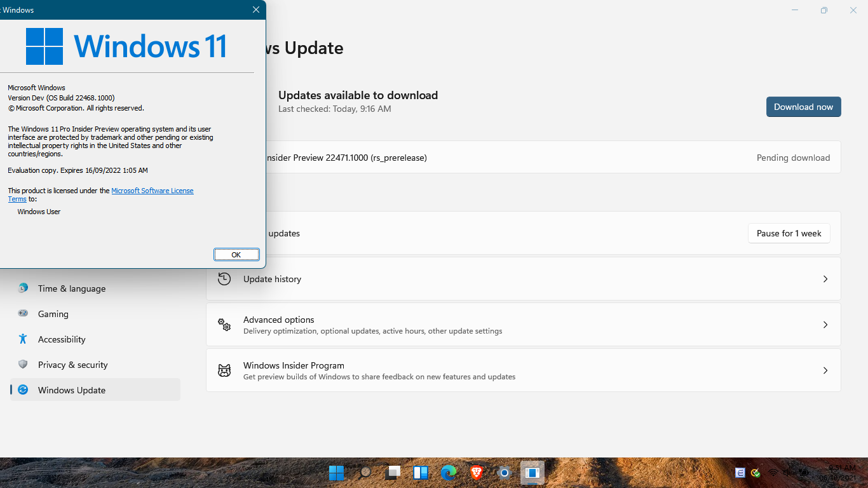The width and height of the screenshot is (868, 488).
Task: Close the Settings window
Action: pyautogui.click(x=853, y=10)
